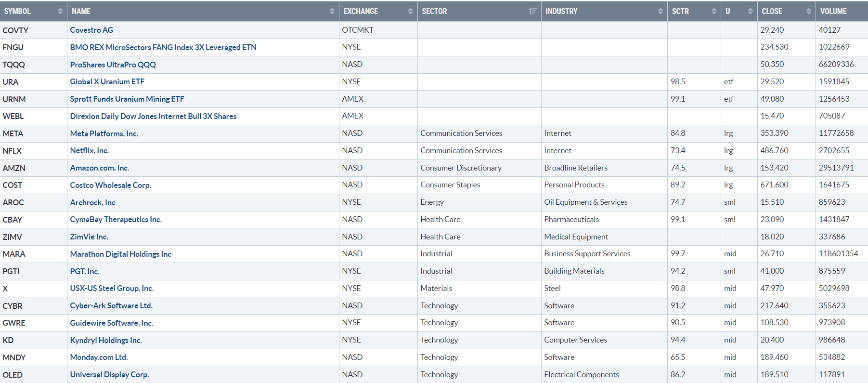Open the Netflix, Inc. link
The width and height of the screenshot is (868, 383).
89,151
